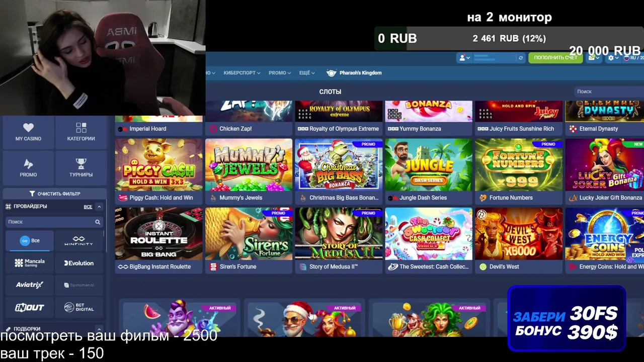Click provider icon beside Piggy Cash title

(122, 198)
